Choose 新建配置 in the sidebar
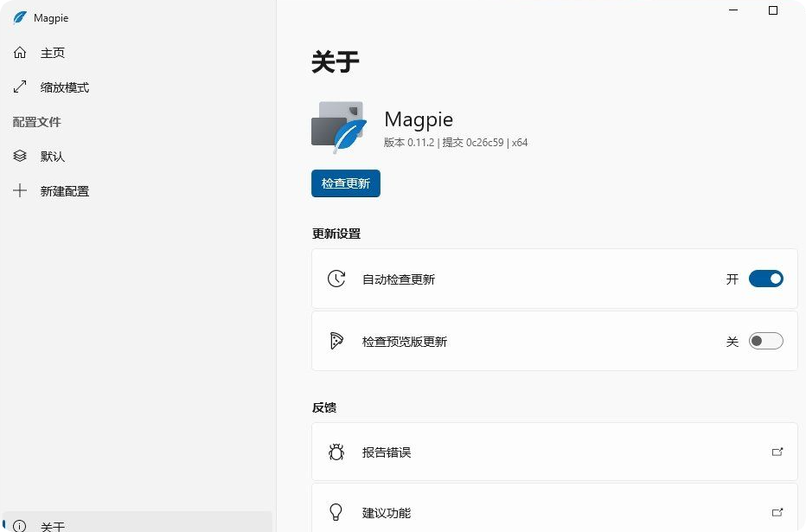 pyautogui.click(x=137, y=190)
